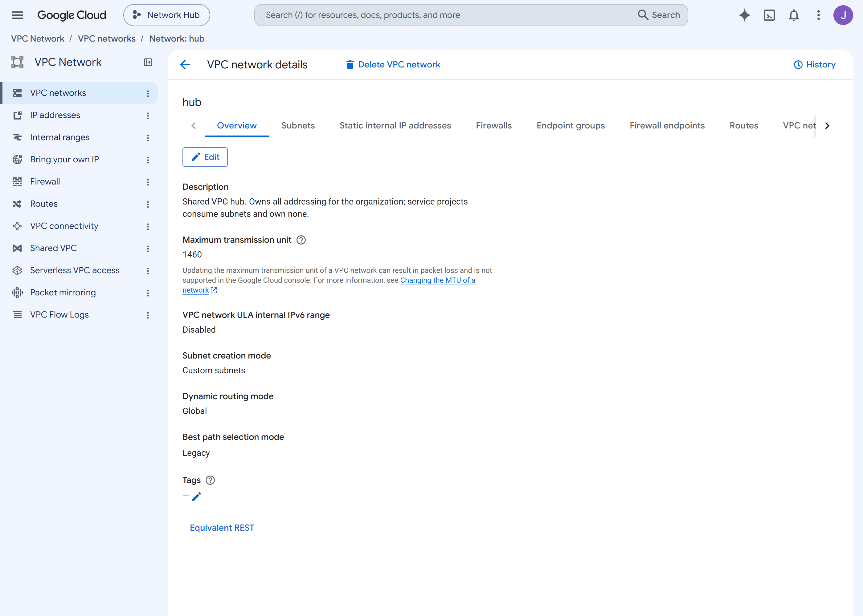Open the account avatar J
Screen dimensions: 863x616
(x=843, y=15)
